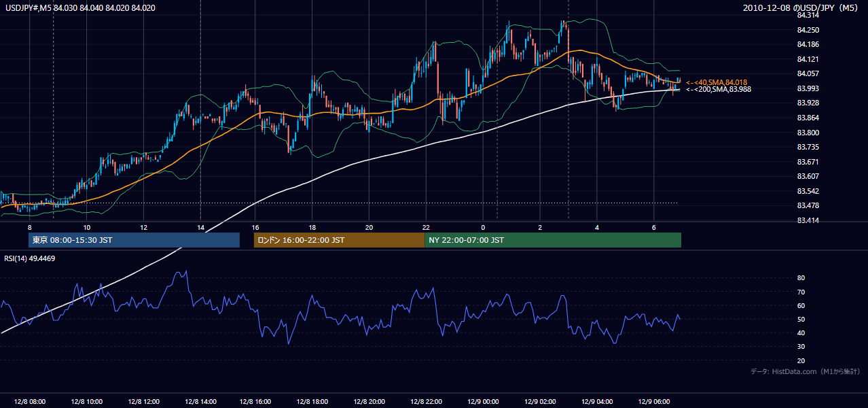The image size is (868, 408).
Task: Click the 12/8 08:00 date label
Action: [x=29, y=401]
